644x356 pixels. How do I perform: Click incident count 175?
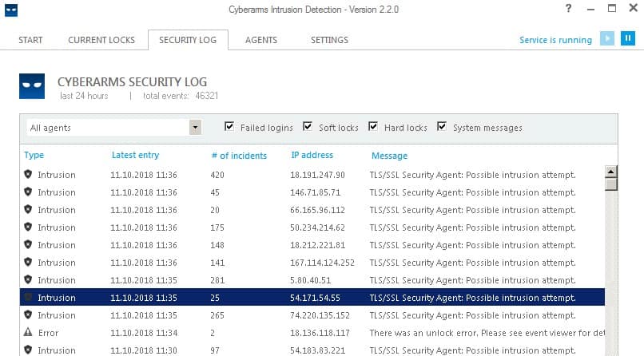click(x=217, y=227)
